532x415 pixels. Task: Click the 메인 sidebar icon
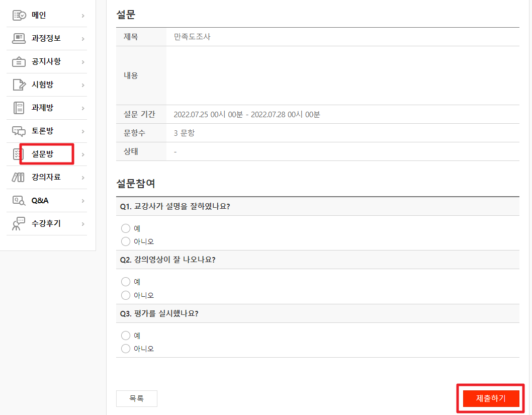(x=19, y=16)
